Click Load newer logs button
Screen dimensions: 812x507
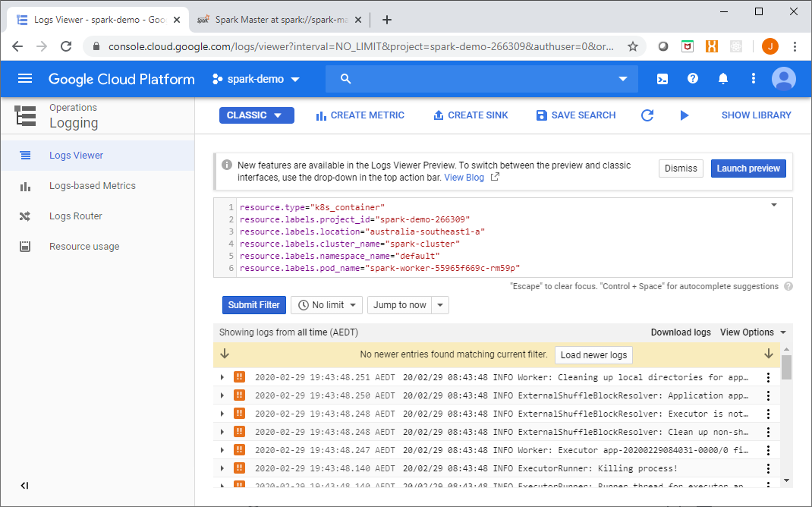pyautogui.click(x=593, y=354)
